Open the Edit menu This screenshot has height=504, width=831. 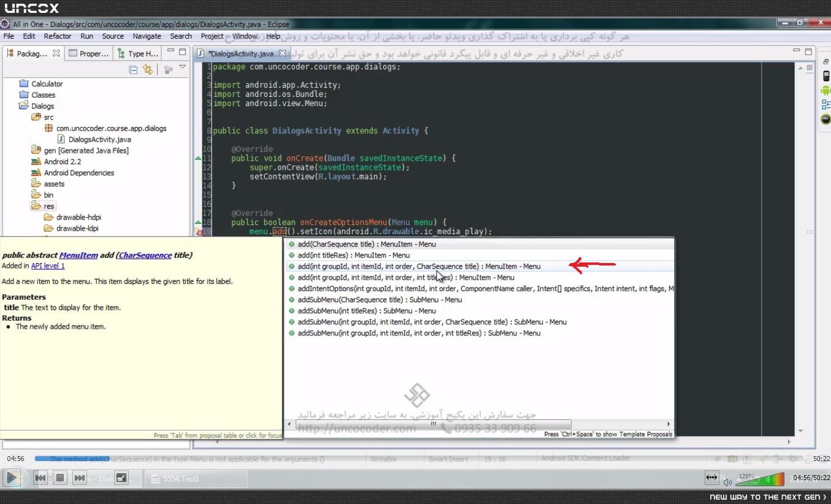pyautogui.click(x=29, y=36)
